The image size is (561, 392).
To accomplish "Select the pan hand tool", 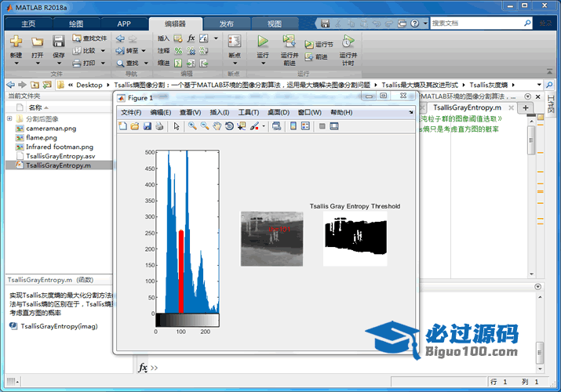I will 217,126.
